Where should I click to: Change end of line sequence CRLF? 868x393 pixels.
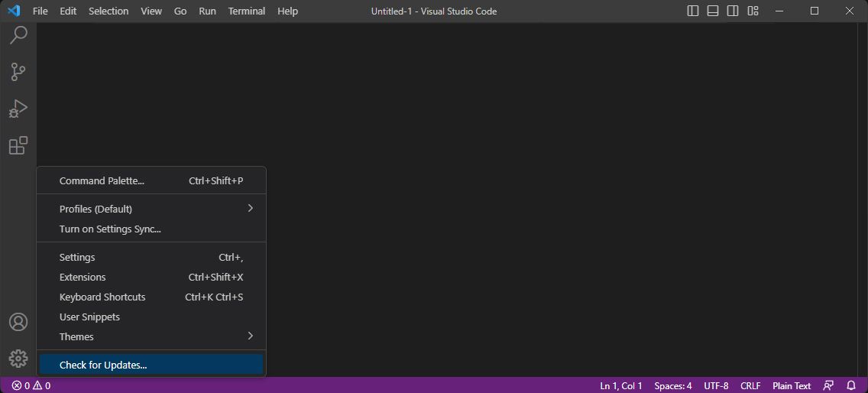(x=750, y=386)
